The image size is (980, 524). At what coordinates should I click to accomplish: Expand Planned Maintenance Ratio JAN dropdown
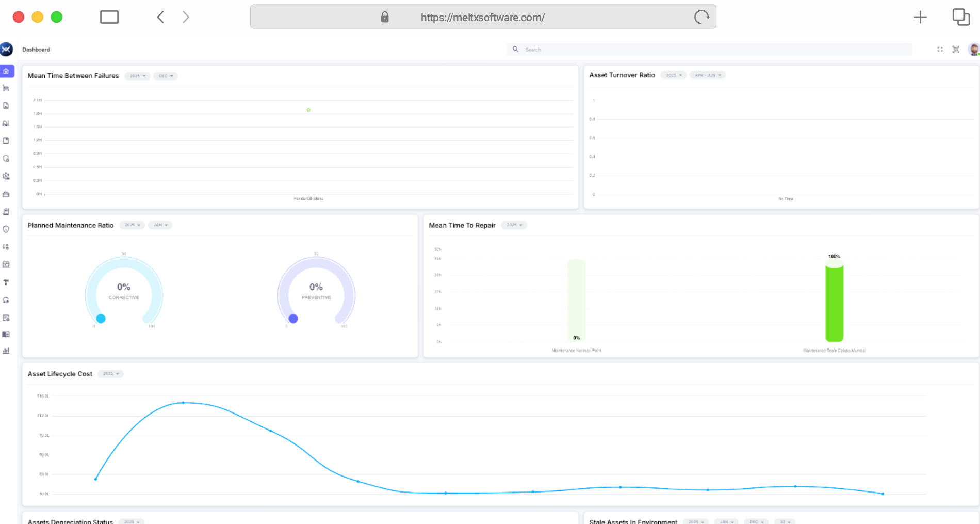tap(160, 225)
